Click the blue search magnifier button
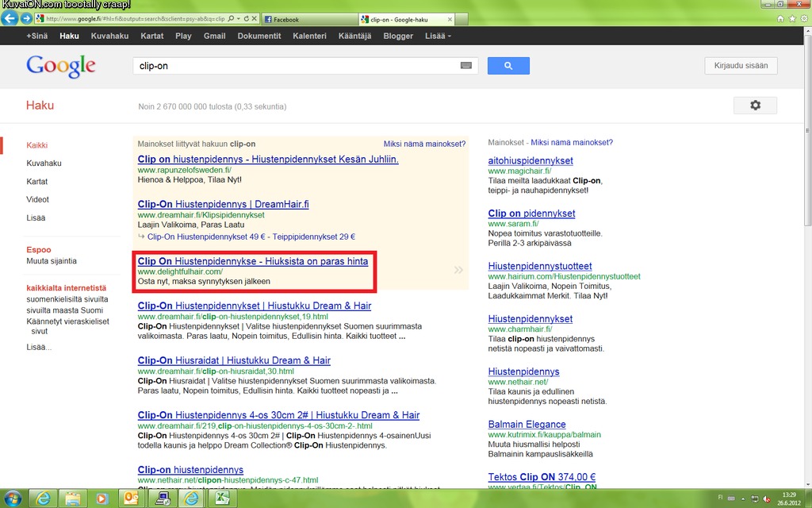Image resolution: width=812 pixels, height=508 pixels. coord(508,66)
